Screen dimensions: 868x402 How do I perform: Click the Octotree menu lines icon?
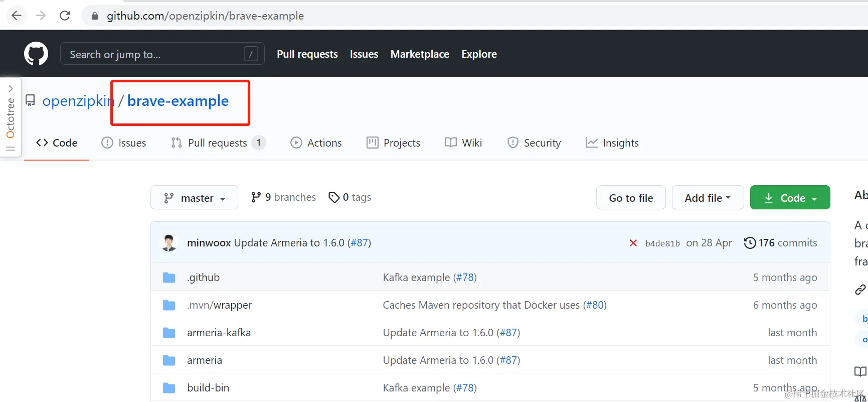coord(11,149)
